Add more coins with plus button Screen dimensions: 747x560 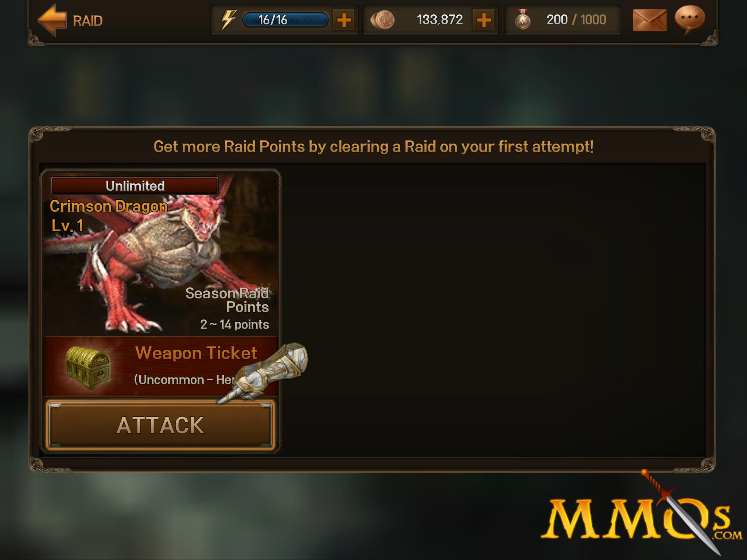[x=483, y=20]
